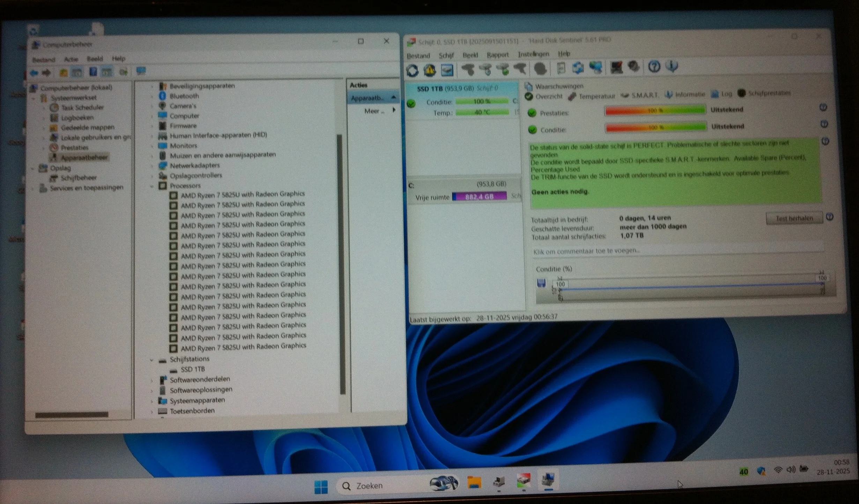Click the refresh icon in Hard Disk Sentinel toolbar

[413, 70]
